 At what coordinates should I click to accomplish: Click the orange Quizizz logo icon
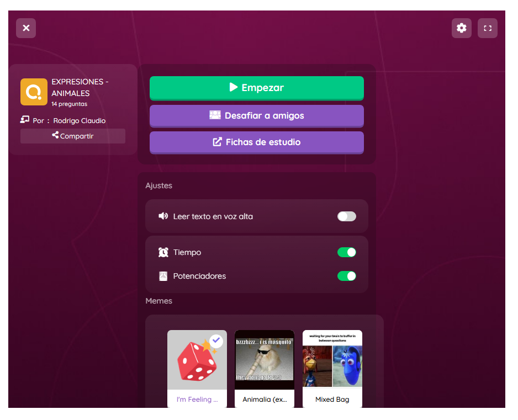click(x=34, y=92)
